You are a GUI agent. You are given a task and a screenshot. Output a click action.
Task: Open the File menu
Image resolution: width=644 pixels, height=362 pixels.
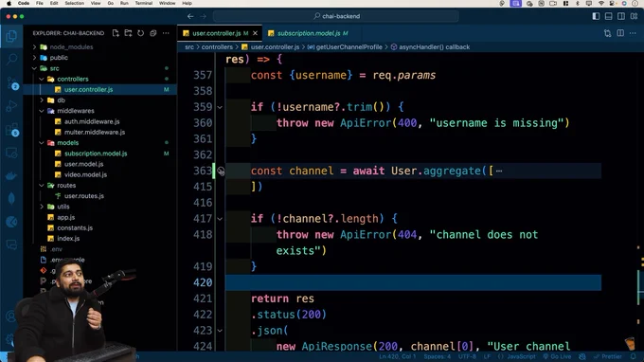coord(40,3)
